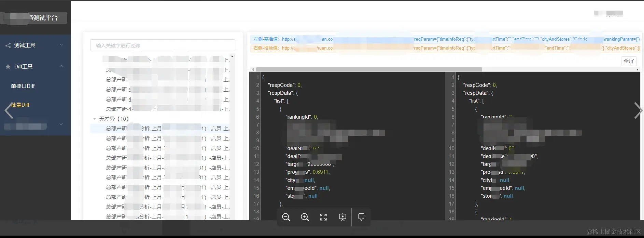
Task: Click the slideshow play icon
Action: [342, 217]
